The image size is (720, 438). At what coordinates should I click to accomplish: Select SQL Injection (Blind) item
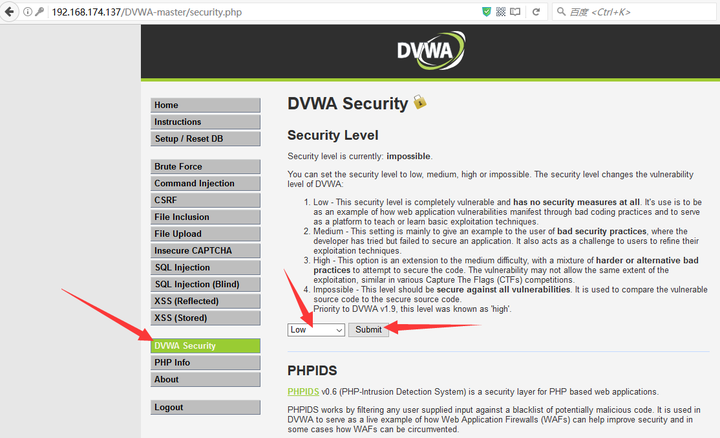[205, 284]
